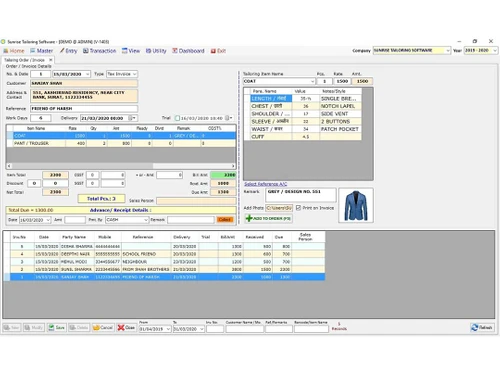Select the LENGTH measurement row

pyautogui.click(x=302, y=99)
